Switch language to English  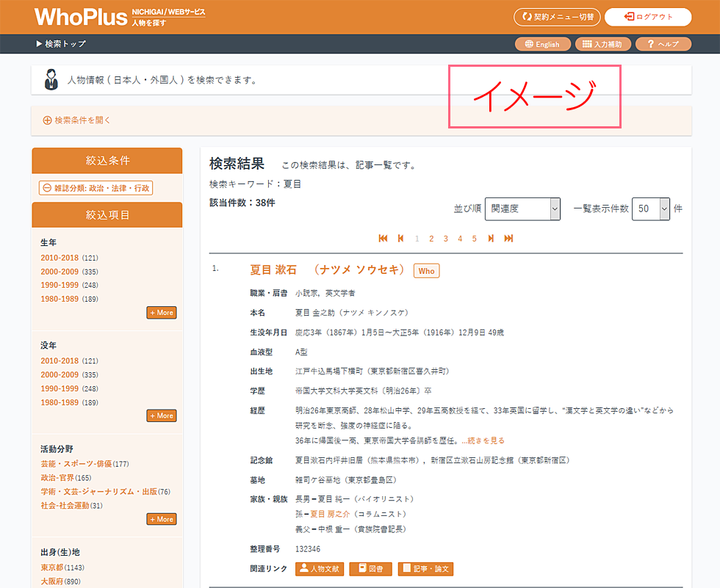tap(541, 44)
